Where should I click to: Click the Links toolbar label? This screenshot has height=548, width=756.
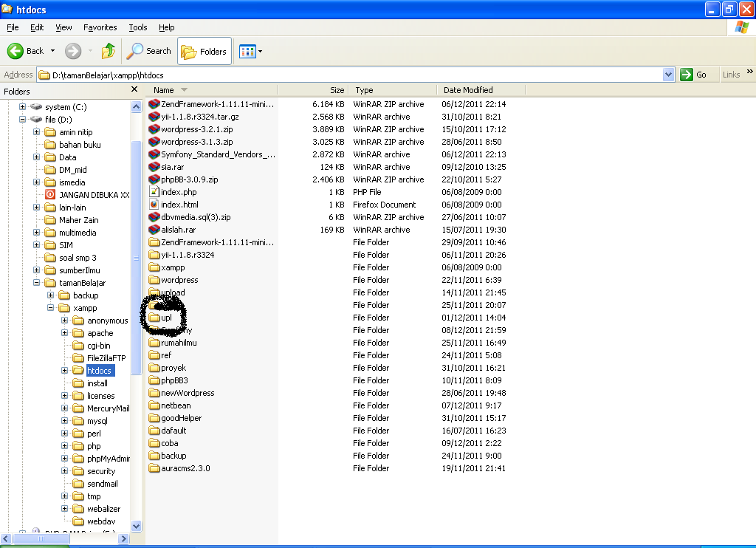coord(731,75)
